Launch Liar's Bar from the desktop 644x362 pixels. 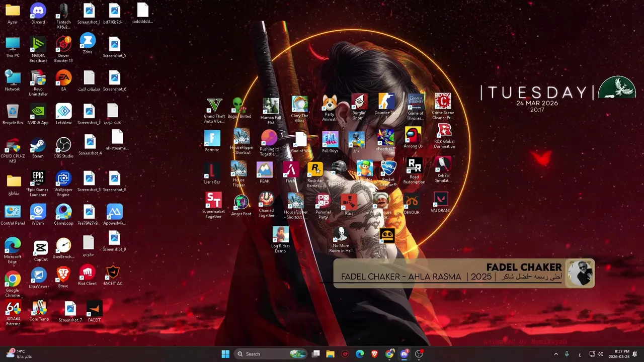click(212, 173)
